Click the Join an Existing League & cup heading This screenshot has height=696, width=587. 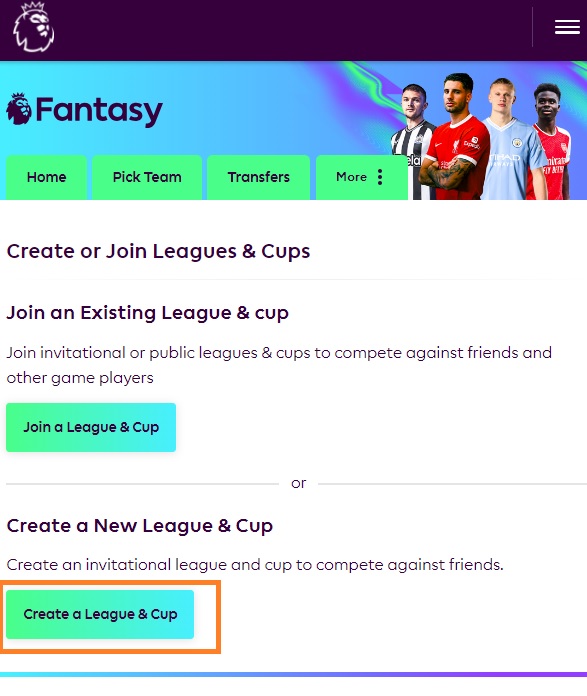(147, 313)
